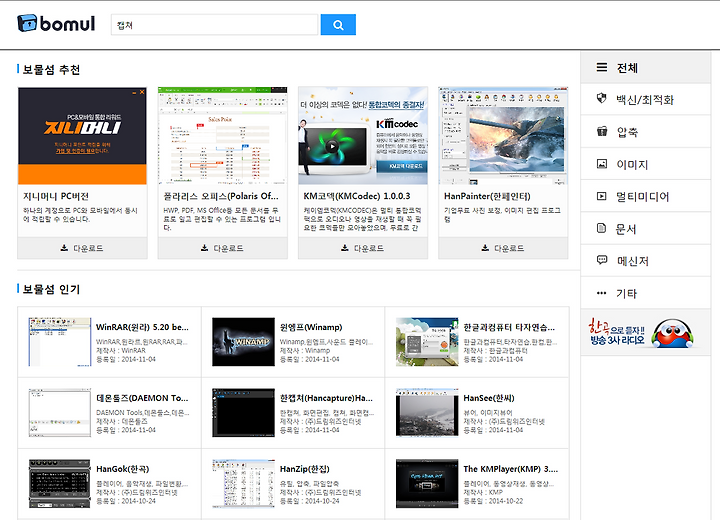
Task: Click the HanPainter(한페인터) title
Action: point(487,196)
